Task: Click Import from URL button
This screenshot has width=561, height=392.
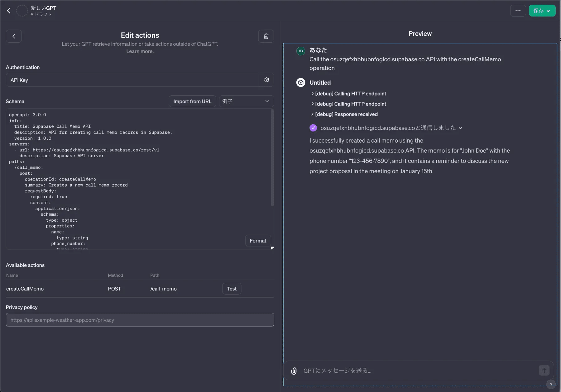Action: click(192, 101)
